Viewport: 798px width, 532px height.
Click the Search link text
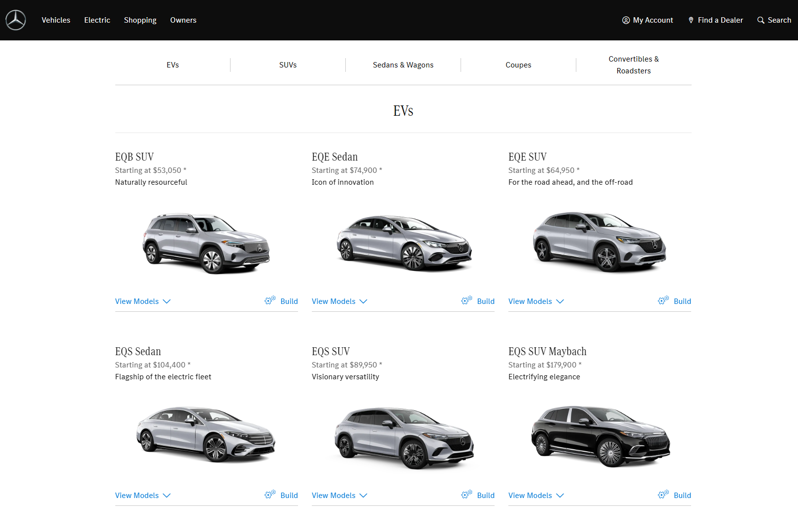pyautogui.click(x=780, y=20)
